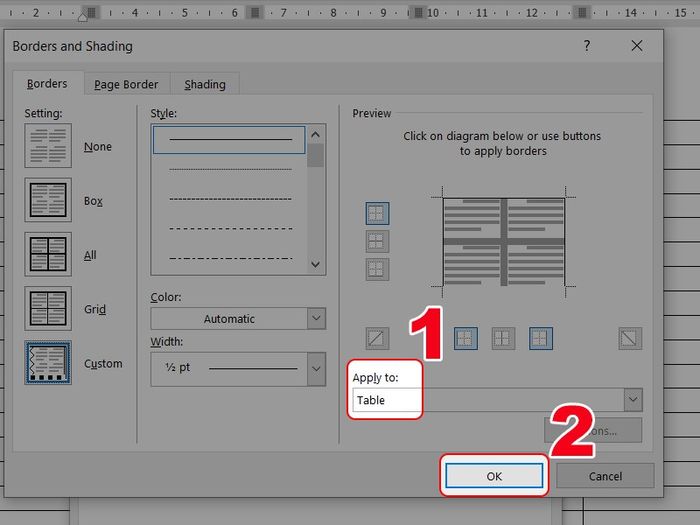This screenshot has width=700, height=525.
Task: Select the Grid border setting icon
Action: tap(48, 308)
